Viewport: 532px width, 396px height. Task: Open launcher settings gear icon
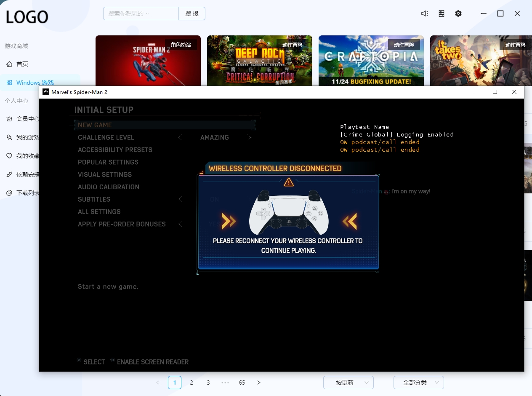458,13
